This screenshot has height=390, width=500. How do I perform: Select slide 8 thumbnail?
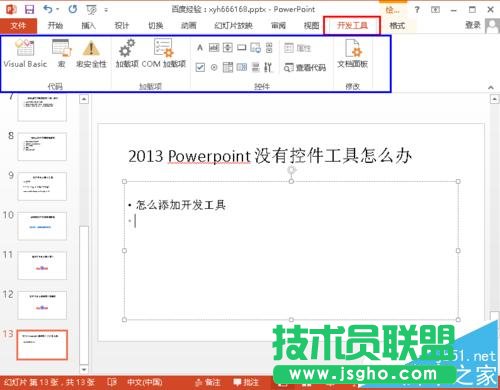[42, 147]
